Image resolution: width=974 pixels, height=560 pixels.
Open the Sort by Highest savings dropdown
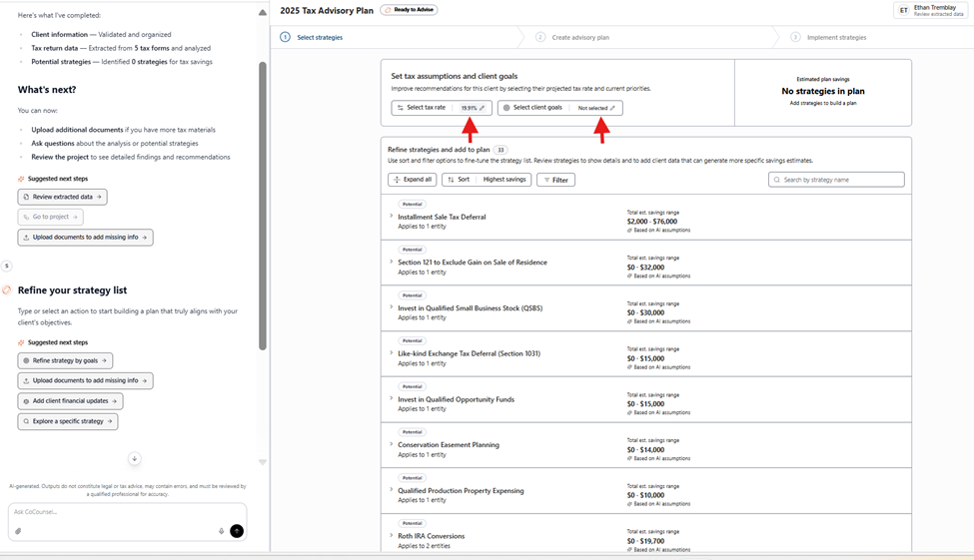[x=487, y=180]
